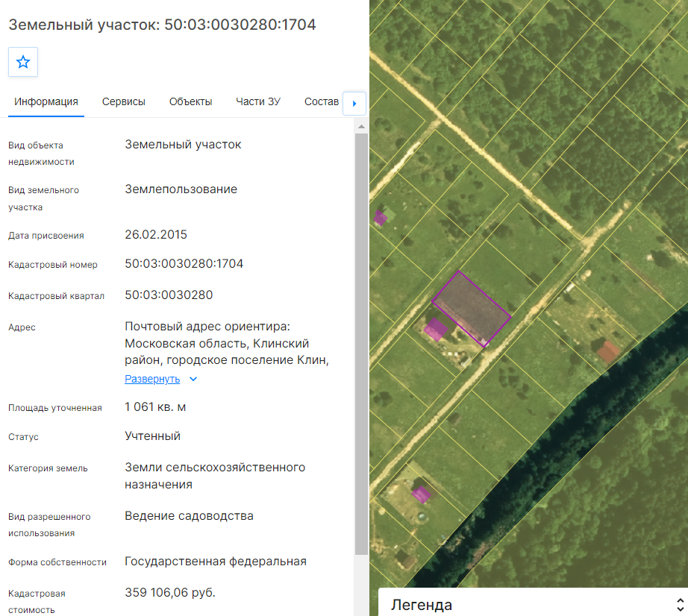The width and height of the screenshot is (688, 616).
Task: Click the Кадастровый номер value 50:03:0030280:1704
Action: click(184, 263)
